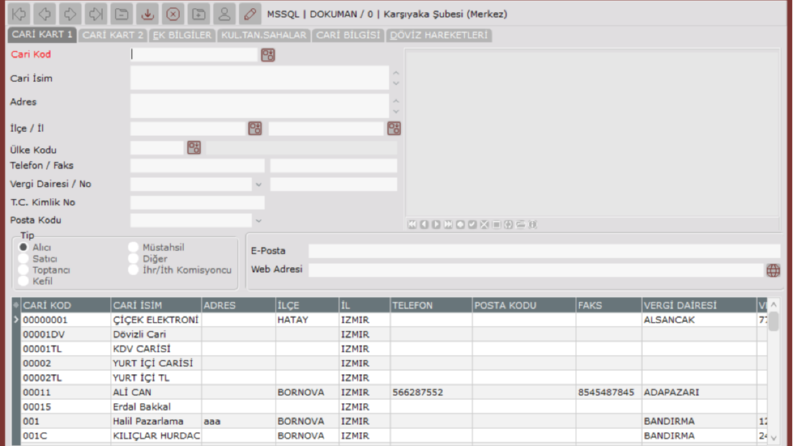Screen dimensions: 793x446
Task: Go to first record arrow icon
Action: tap(19, 14)
